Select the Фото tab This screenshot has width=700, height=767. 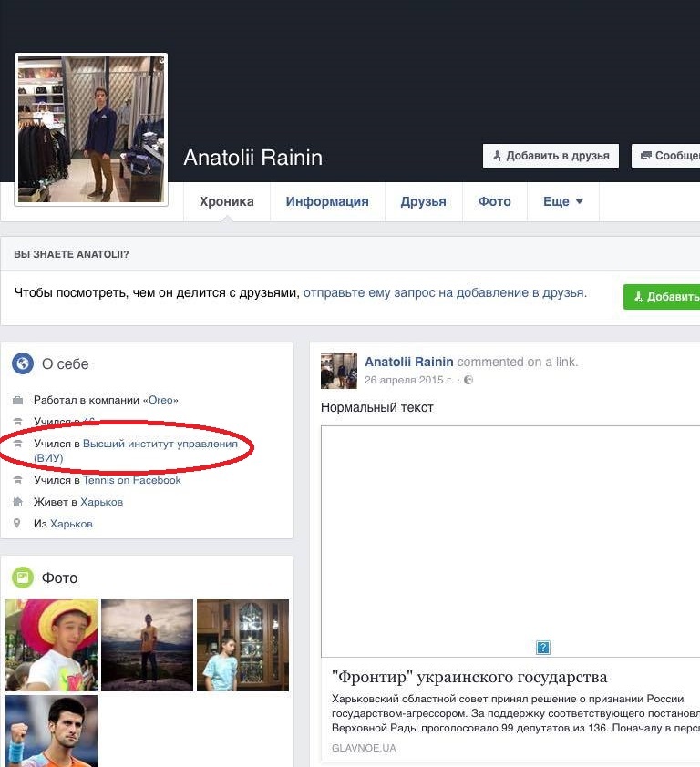click(494, 201)
